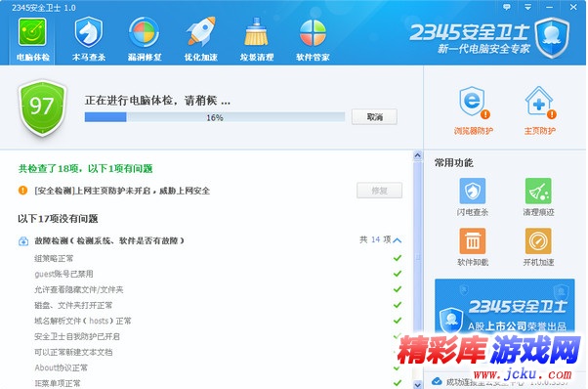Minimize the 2345安全卫士 window
The width and height of the screenshot is (588, 389).
(549, 7)
